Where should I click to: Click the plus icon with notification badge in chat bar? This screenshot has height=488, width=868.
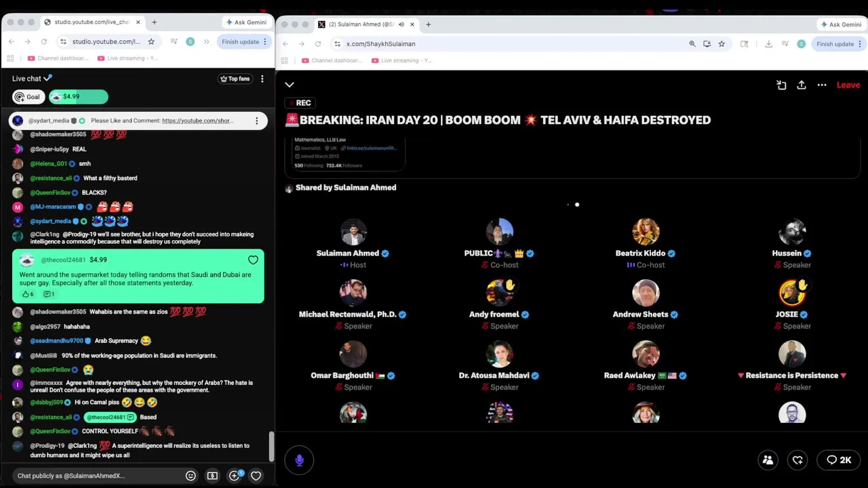[x=235, y=476]
